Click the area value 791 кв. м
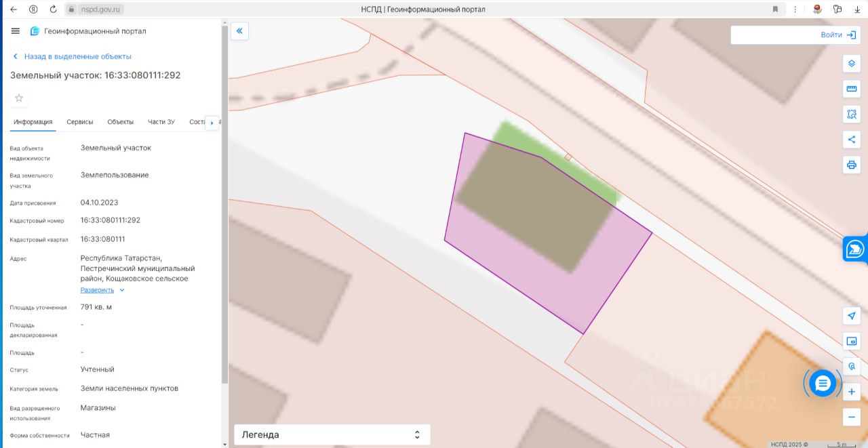Viewport: 868px width, 448px height. tap(96, 307)
